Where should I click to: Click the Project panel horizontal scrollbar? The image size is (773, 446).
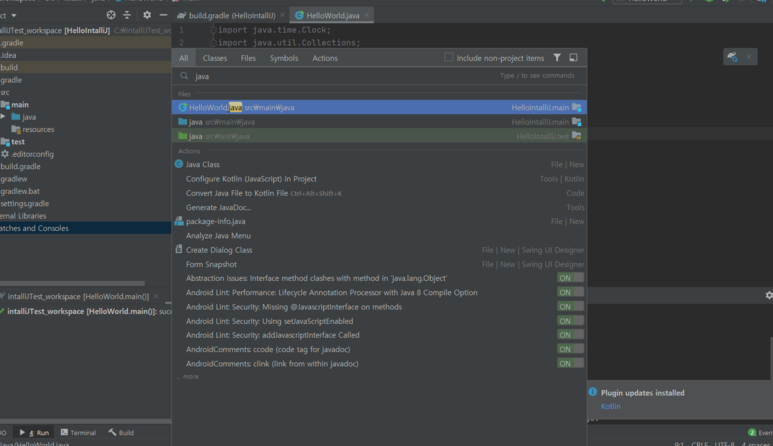72,283
